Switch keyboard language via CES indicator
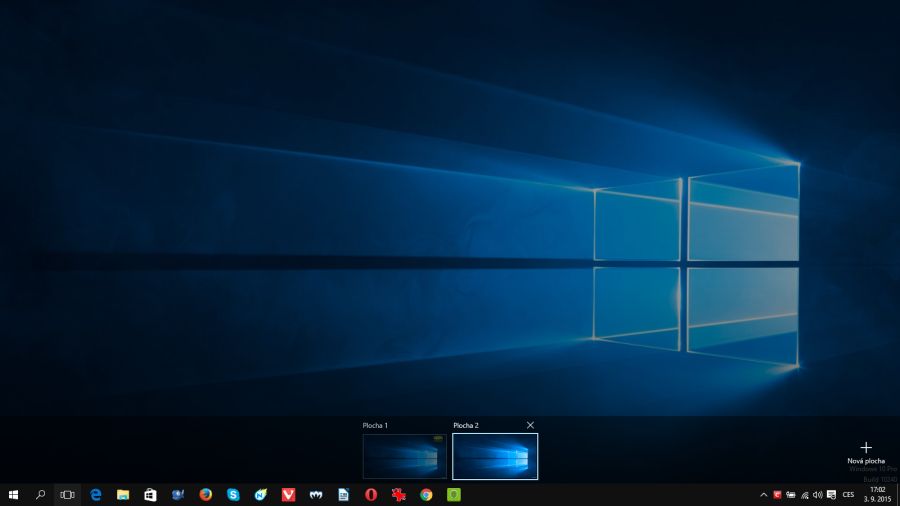This screenshot has width=900, height=506. (848, 495)
